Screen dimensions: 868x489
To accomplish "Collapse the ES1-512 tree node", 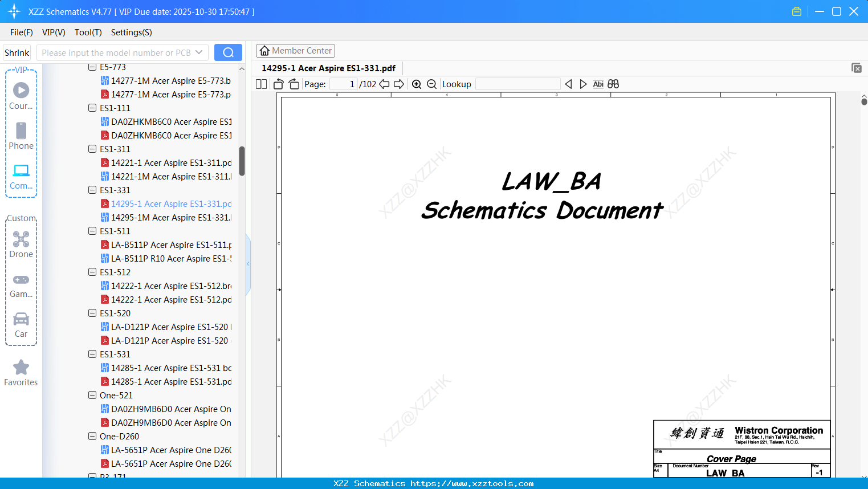I will tap(92, 272).
